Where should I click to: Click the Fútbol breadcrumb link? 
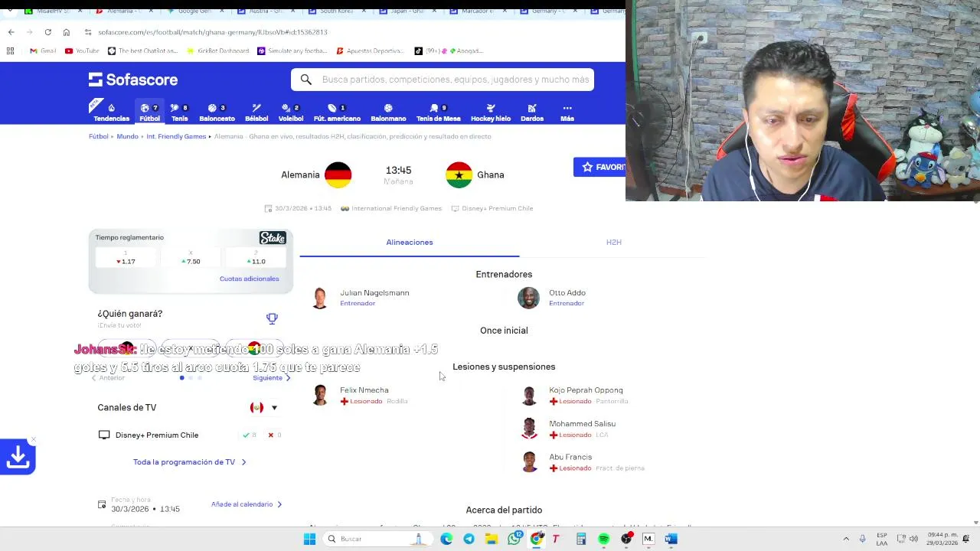[x=98, y=136]
